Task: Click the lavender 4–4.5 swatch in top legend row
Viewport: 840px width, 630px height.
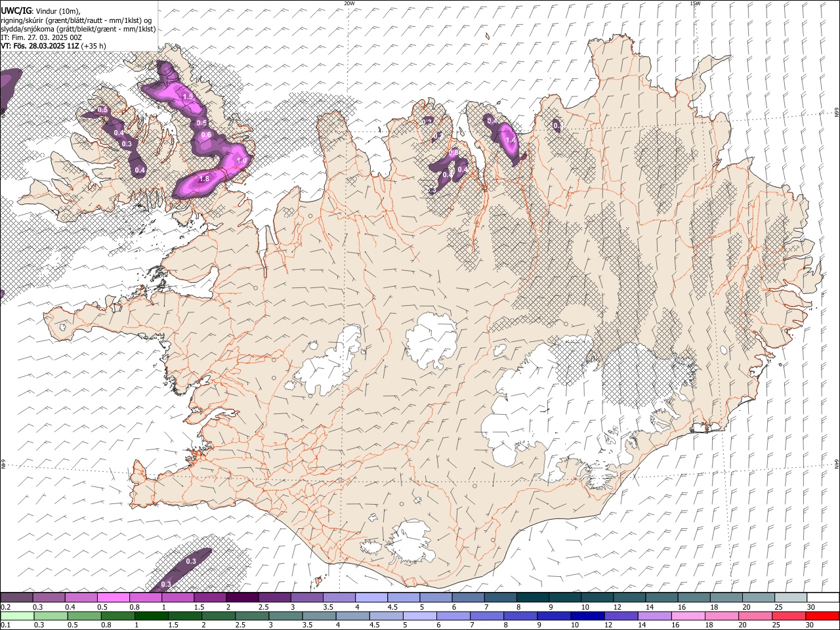Action: point(371,598)
